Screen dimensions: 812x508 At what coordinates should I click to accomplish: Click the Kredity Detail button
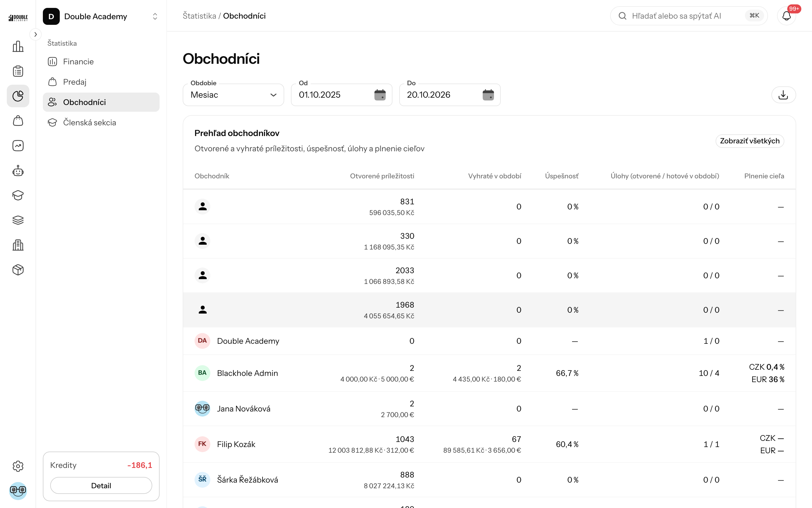pos(101,485)
